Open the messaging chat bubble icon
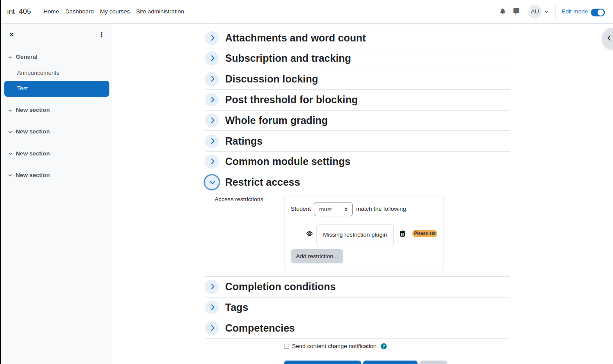The image size is (613, 364). coord(516,11)
